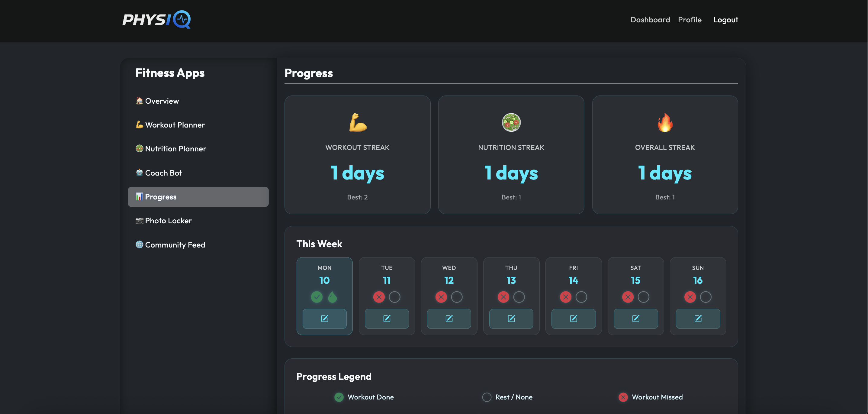Edit the entry for Saturday the 15th
The height and width of the screenshot is (414, 868).
pyautogui.click(x=635, y=319)
